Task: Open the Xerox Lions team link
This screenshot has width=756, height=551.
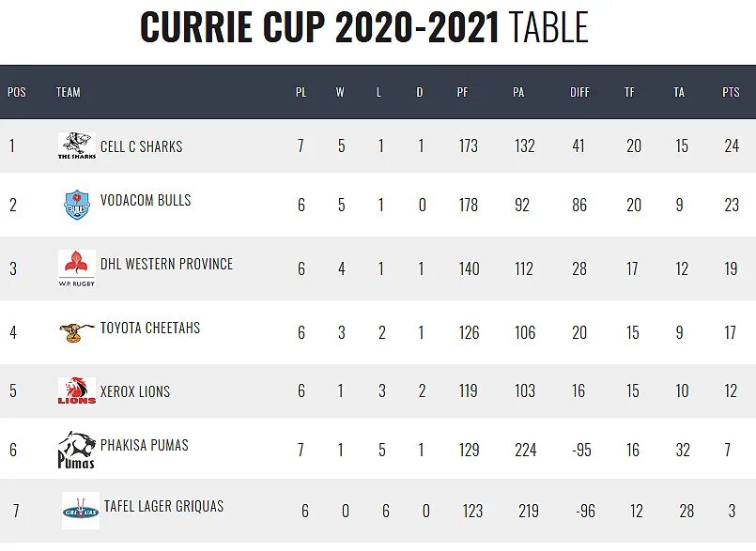Action: [x=135, y=391]
